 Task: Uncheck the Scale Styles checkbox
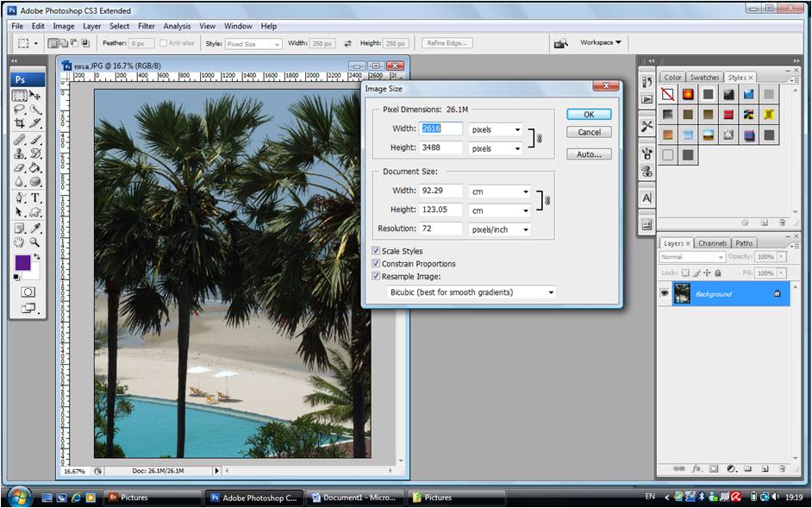pos(376,251)
